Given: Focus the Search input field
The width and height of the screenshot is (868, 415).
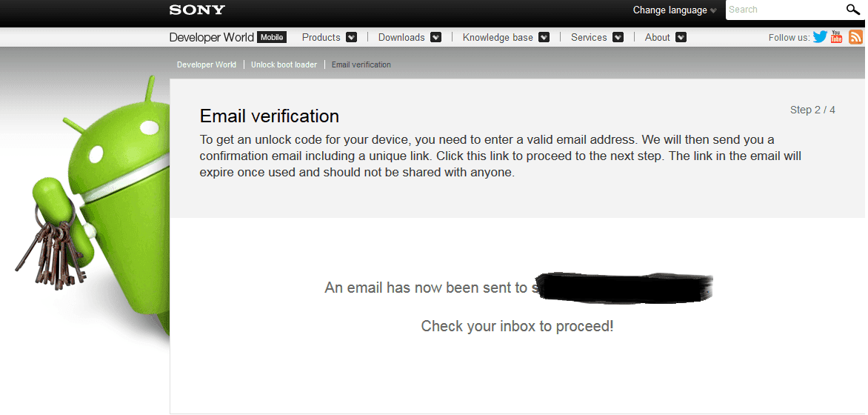Looking at the screenshot, I should coord(785,10).
